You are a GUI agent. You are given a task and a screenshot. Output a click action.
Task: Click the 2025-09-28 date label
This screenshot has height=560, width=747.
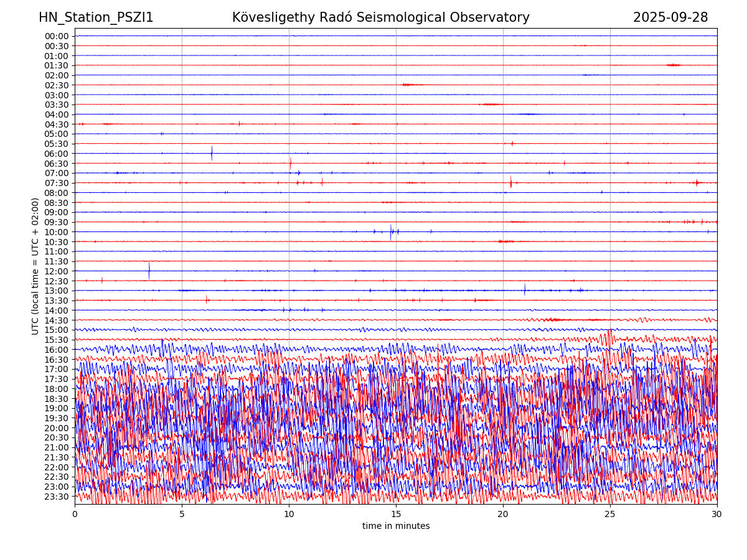[x=670, y=17]
